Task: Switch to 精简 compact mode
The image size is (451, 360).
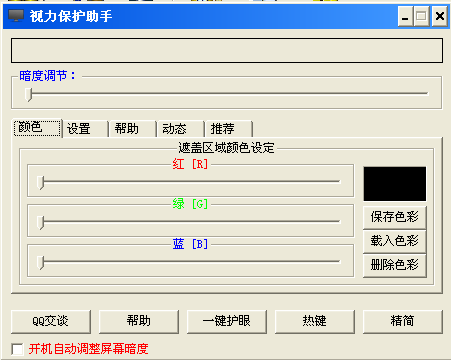Action: [x=403, y=321]
